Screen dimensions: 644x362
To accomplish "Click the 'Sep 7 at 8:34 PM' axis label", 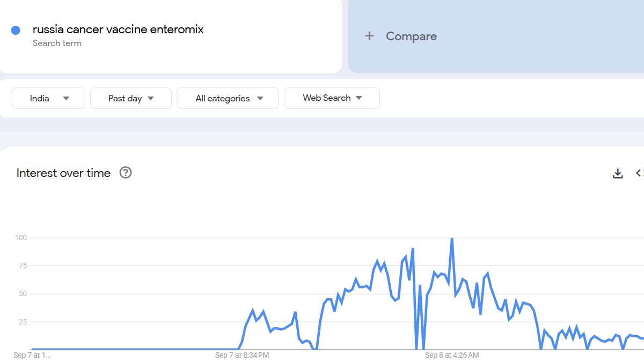I will click(x=242, y=355).
